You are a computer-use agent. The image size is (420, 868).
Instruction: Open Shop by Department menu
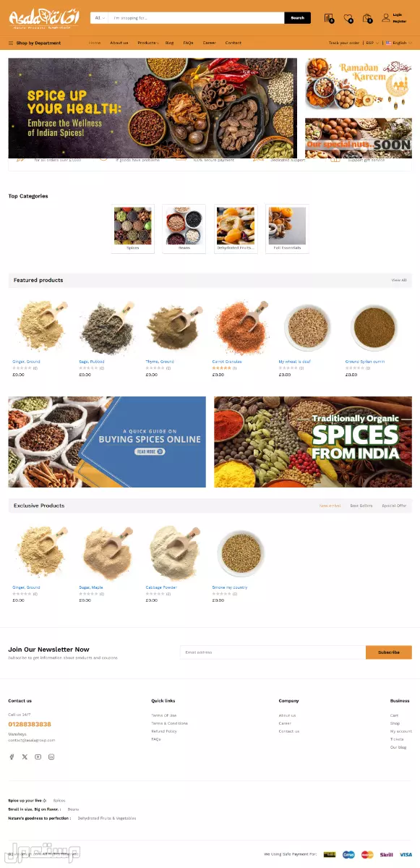pyautogui.click(x=35, y=43)
